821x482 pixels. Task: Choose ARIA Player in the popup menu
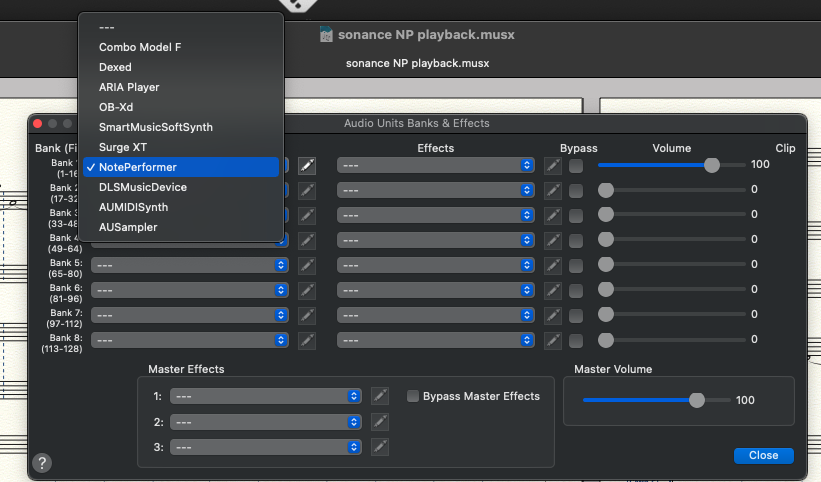[x=129, y=87]
